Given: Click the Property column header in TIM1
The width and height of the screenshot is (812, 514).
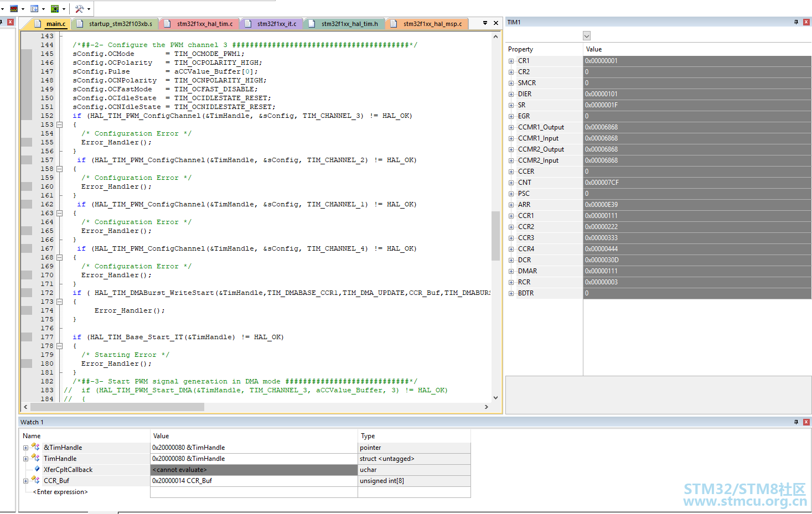Looking at the screenshot, I should [x=544, y=49].
